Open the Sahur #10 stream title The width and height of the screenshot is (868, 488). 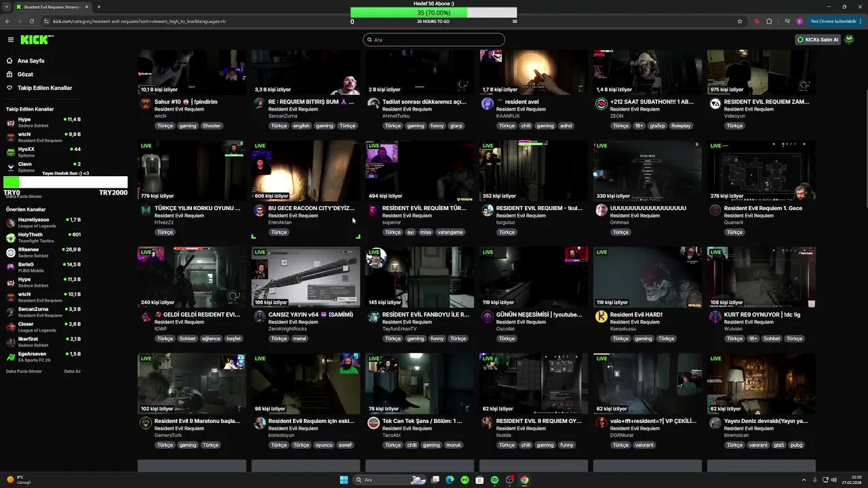(x=186, y=102)
